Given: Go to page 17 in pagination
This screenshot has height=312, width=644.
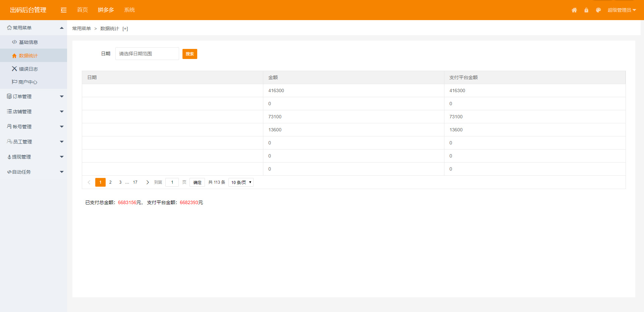Looking at the screenshot, I should point(135,182).
